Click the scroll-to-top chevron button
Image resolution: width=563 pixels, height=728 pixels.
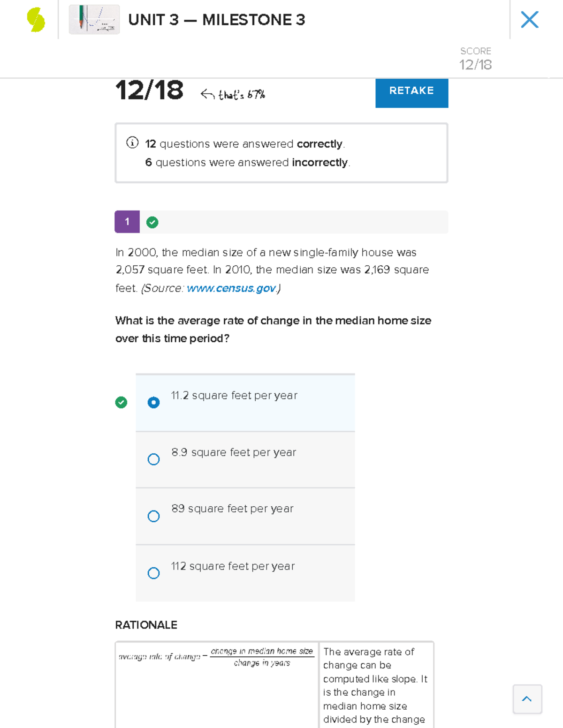(x=527, y=699)
